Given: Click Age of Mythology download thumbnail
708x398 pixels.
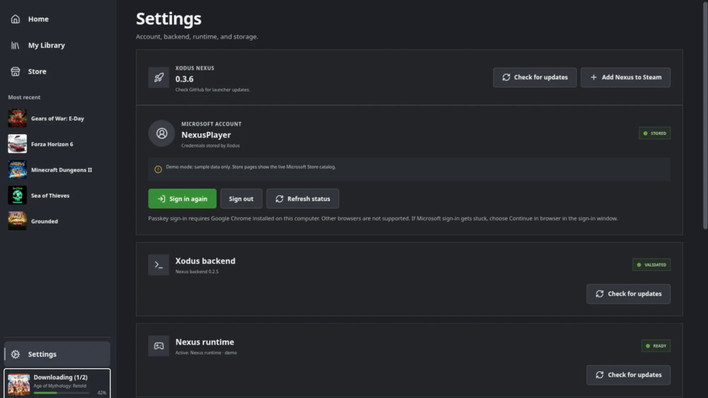Looking at the screenshot, I should (x=19, y=384).
